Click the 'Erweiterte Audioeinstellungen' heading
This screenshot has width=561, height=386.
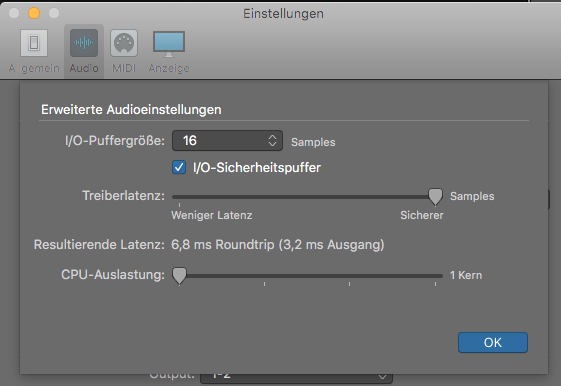click(x=131, y=109)
